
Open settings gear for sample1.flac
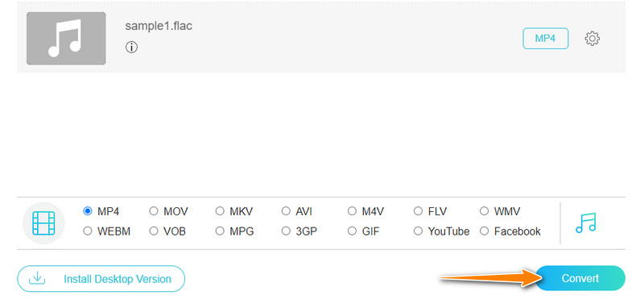coord(592,39)
